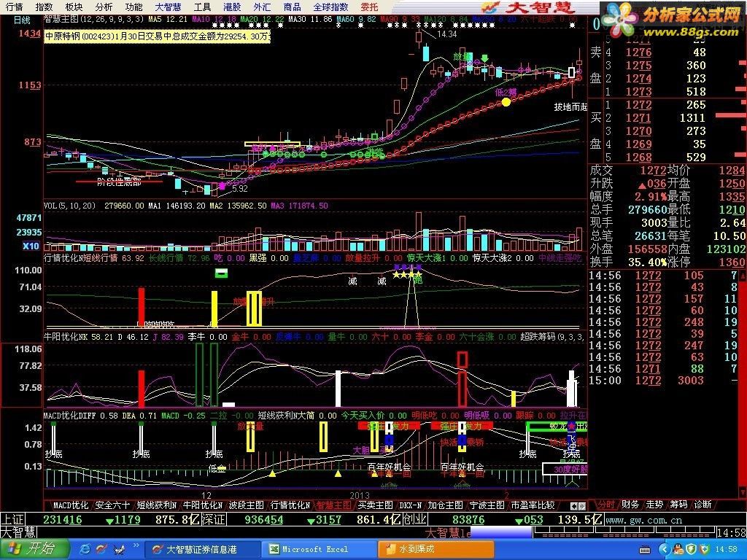Image resolution: width=747 pixels, height=560 pixels.
Task: Switch to the 波段主图 tab
Action: point(246,505)
